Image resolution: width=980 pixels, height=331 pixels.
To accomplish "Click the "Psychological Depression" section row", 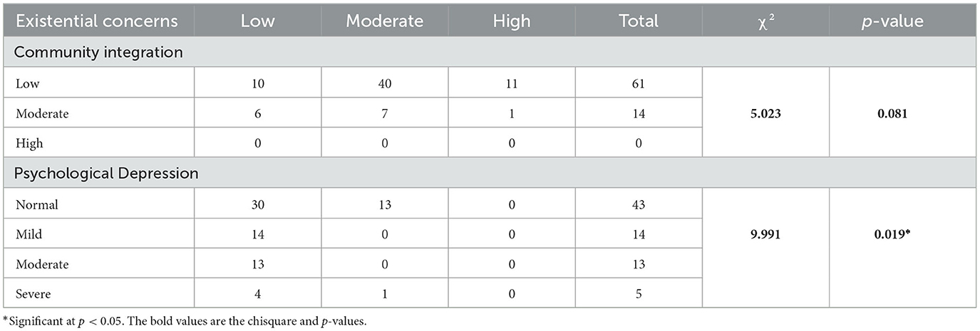I will click(x=106, y=173).
